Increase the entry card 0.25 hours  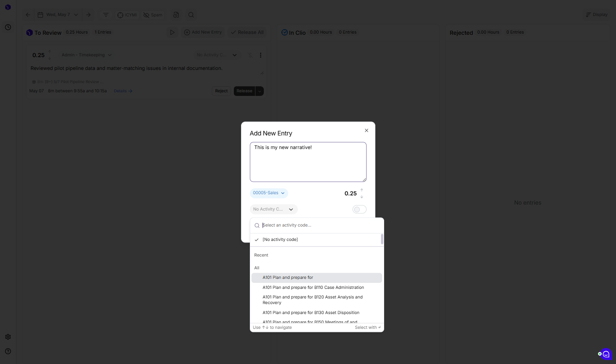(50, 52)
